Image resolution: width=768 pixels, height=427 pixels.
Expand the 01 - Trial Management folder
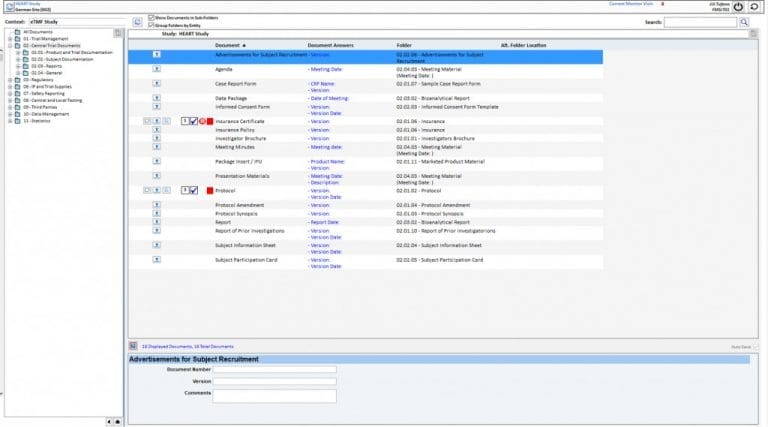tap(9, 39)
